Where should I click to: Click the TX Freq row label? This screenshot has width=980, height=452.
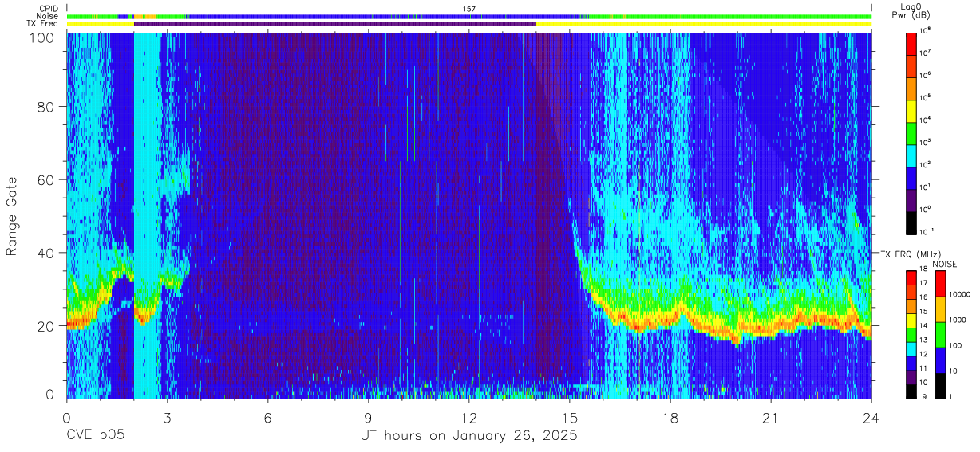[x=42, y=24]
